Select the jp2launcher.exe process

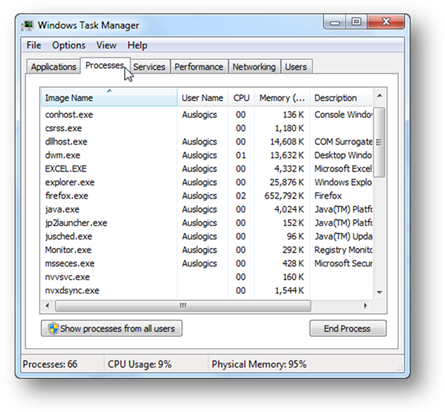pyautogui.click(x=207, y=223)
